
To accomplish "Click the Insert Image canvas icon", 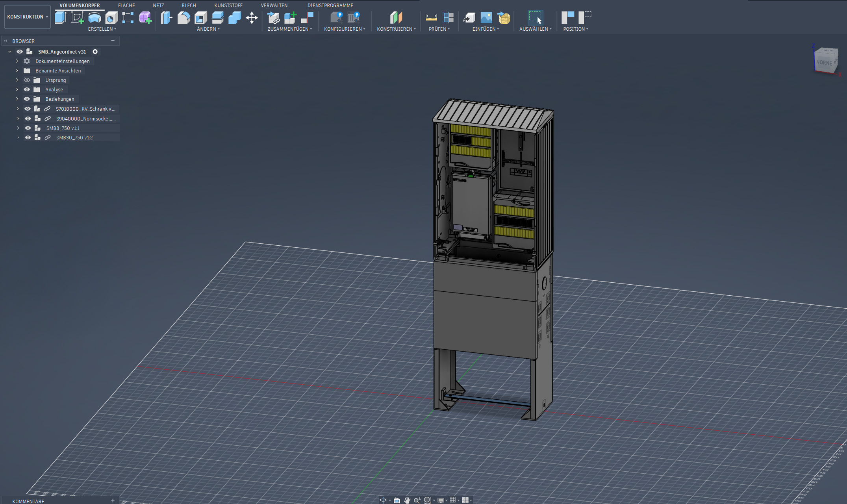I will coord(486,18).
